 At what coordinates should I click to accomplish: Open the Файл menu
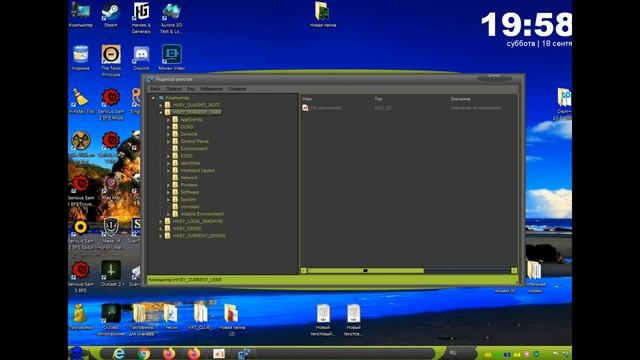(155, 89)
